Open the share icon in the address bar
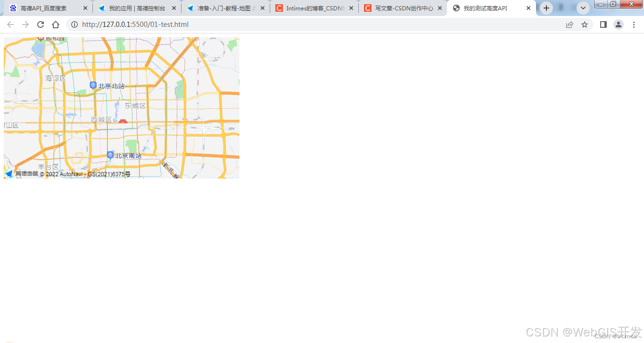Screen dimensions: 644x343 click(570, 24)
